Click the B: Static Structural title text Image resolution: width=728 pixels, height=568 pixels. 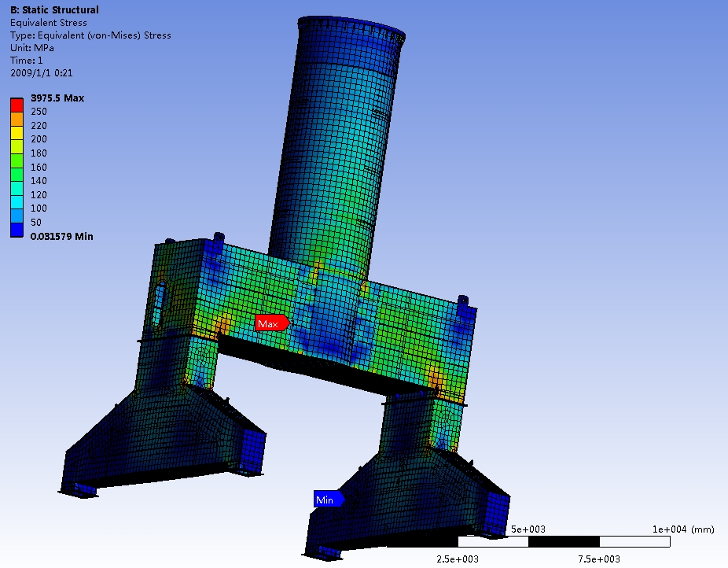(x=54, y=10)
